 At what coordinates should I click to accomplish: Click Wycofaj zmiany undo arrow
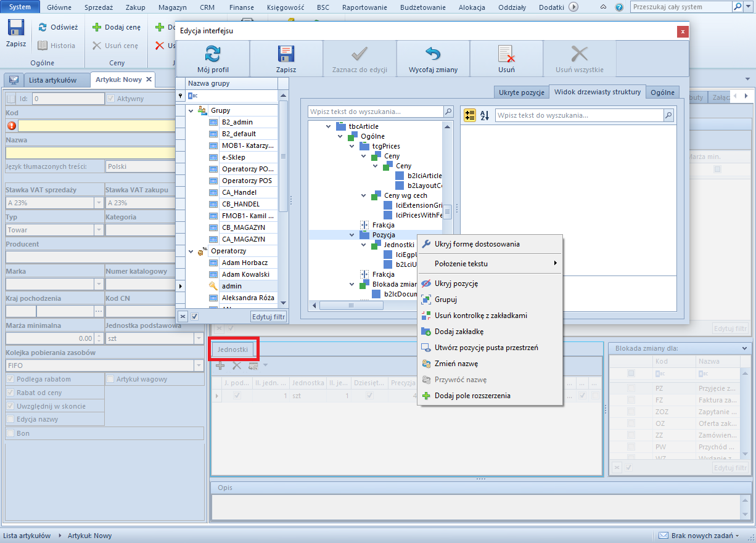[x=433, y=54]
